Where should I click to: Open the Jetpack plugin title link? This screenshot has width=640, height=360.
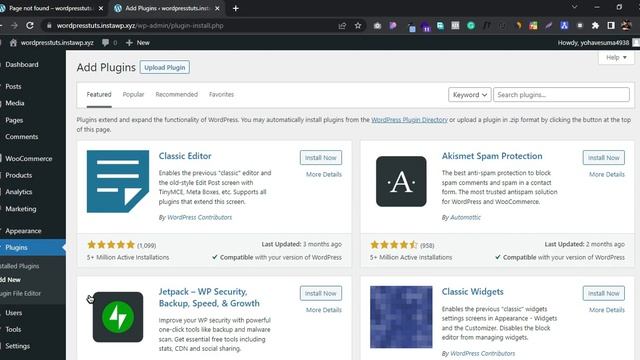(209, 297)
